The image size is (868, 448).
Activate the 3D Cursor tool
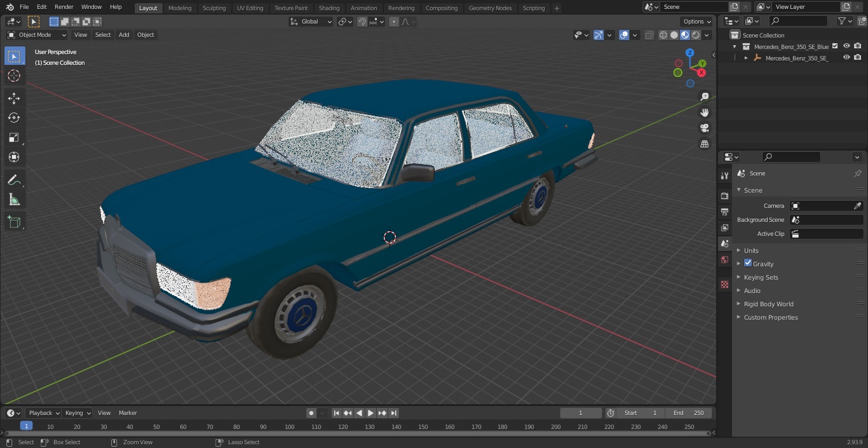pos(14,76)
